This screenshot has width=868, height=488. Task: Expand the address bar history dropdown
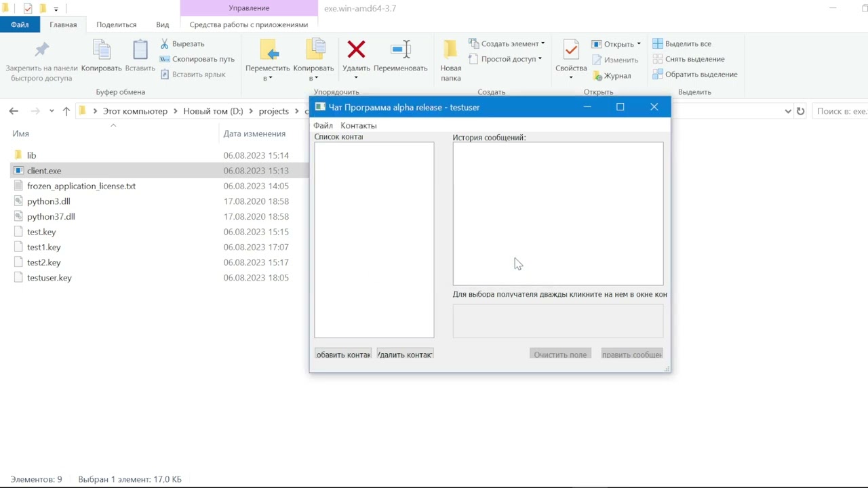(x=787, y=111)
